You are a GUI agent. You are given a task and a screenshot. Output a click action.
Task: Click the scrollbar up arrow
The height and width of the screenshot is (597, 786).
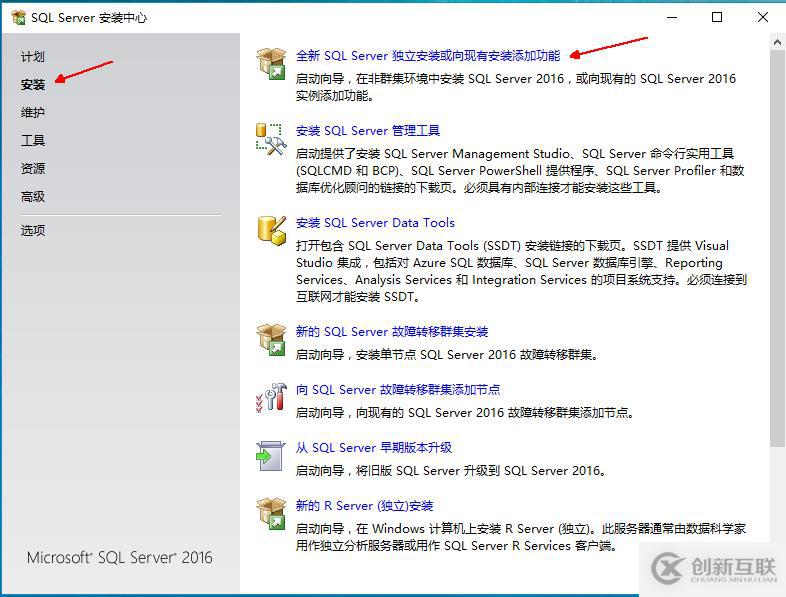coord(777,42)
